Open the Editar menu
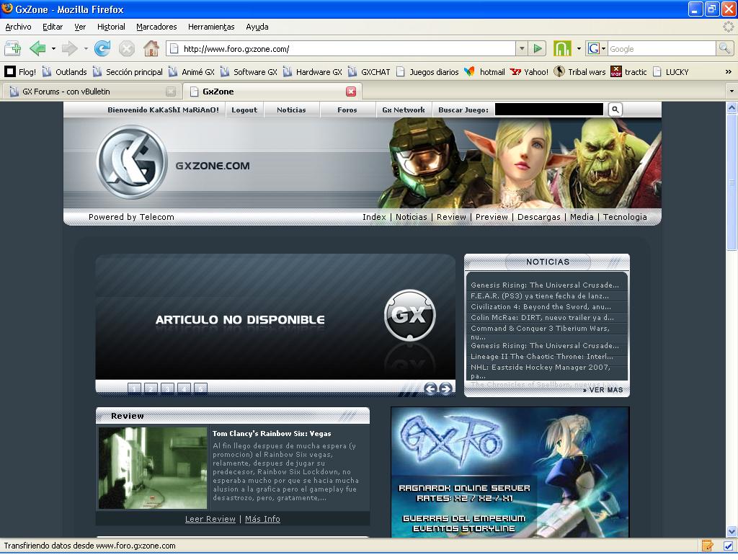Image resolution: width=738 pixels, height=560 pixels. (53, 27)
